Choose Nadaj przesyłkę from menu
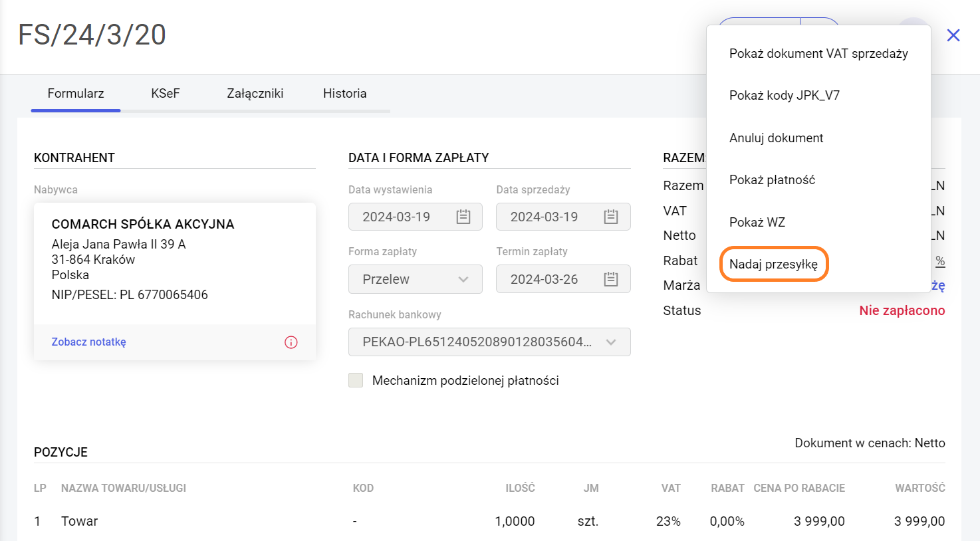The height and width of the screenshot is (541, 980). tap(773, 264)
